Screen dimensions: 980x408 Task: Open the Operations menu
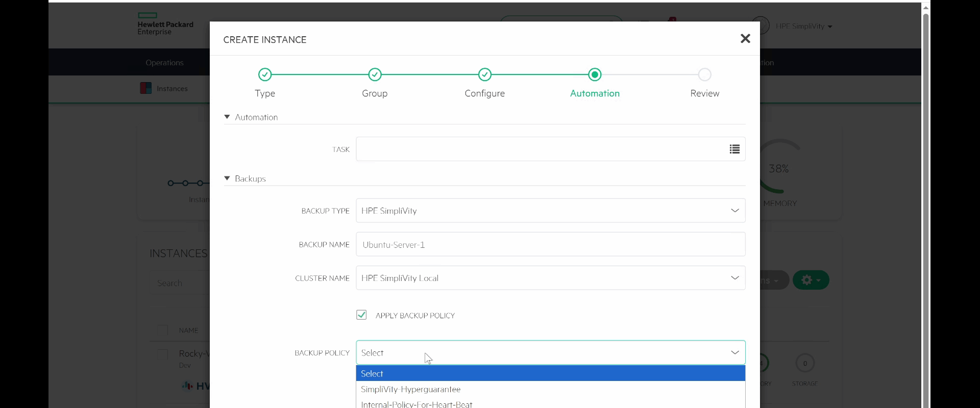164,63
